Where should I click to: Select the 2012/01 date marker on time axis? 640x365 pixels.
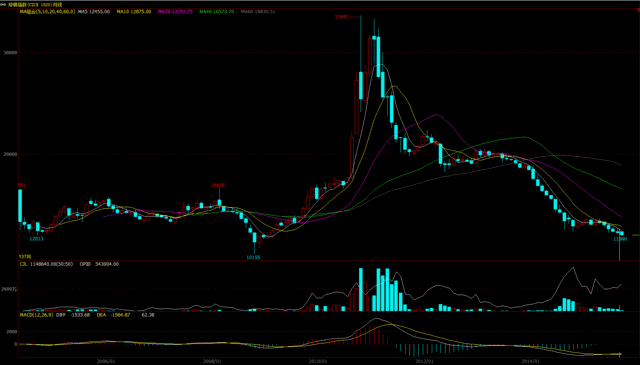(x=424, y=361)
